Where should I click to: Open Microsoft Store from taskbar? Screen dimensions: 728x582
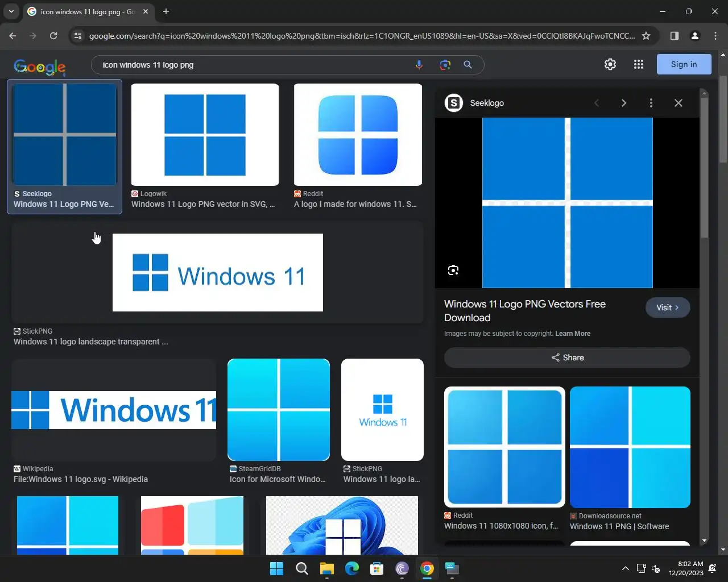tap(377, 568)
